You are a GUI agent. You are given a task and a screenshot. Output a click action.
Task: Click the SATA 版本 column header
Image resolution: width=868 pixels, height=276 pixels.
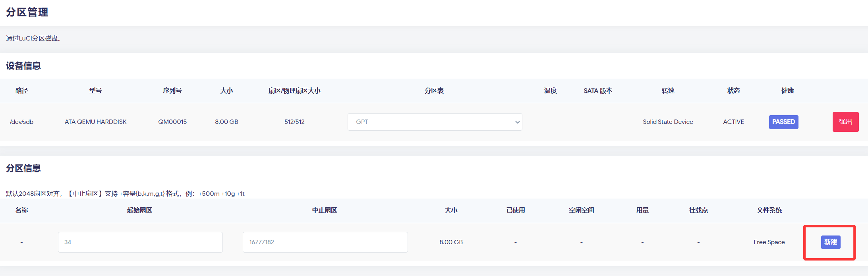[598, 91]
